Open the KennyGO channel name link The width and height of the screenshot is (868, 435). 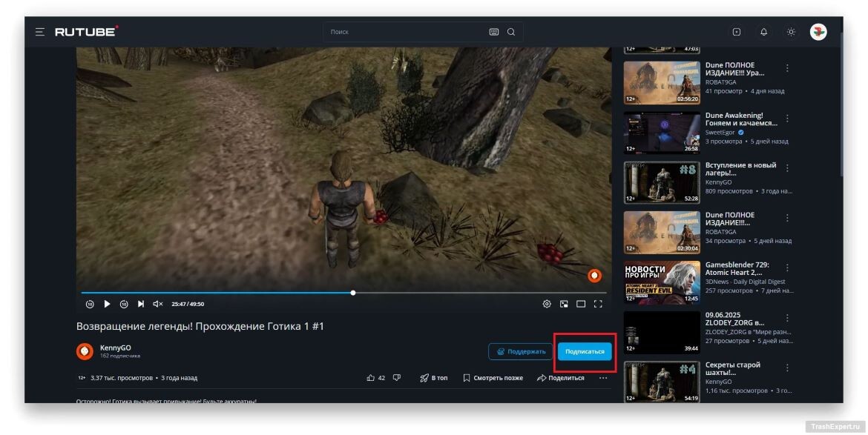[115, 348]
